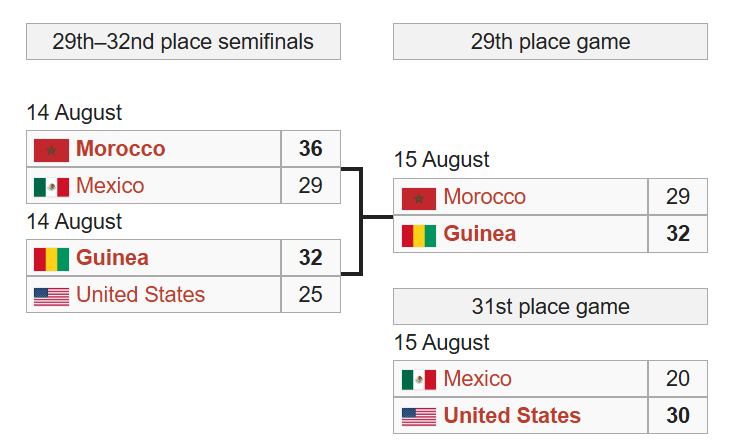Image resolution: width=729 pixels, height=447 pixels.
Task: Open bold Guinea link in 29th place game
Action: click(480, 234)
